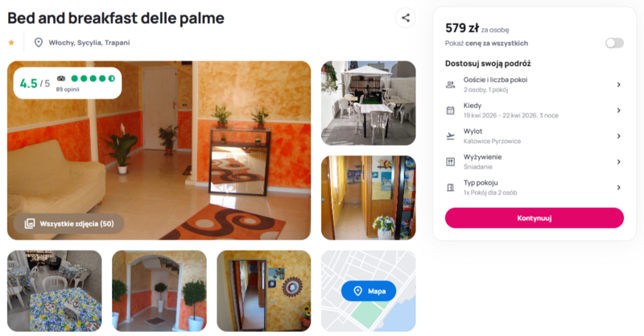Click the location pin icon beside Trapani
The height and width of the screenshot is (336, 644).
(38, 43)
